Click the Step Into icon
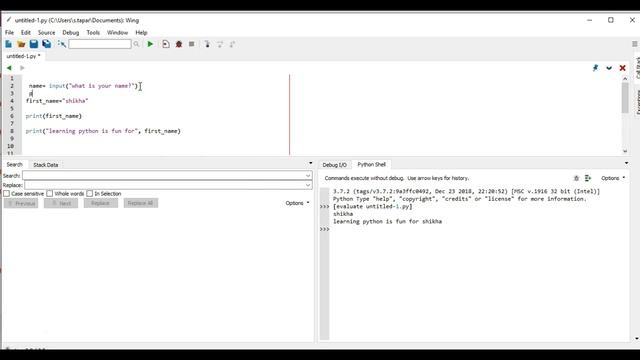 point(207,44)
